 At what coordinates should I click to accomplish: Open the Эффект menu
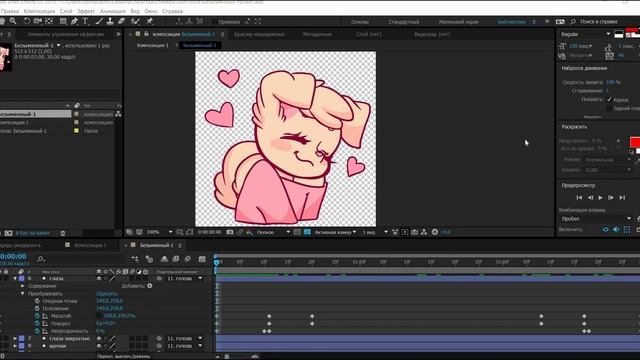coord(86,11)
